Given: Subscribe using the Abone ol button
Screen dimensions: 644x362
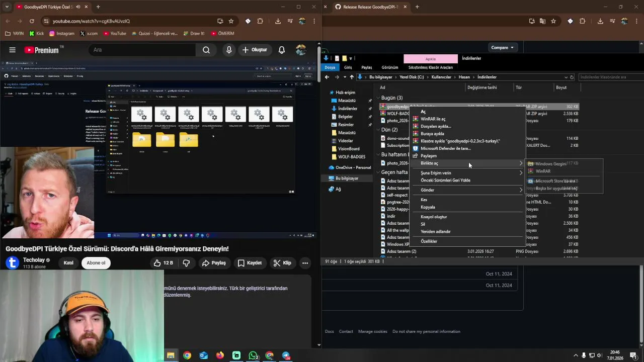Looking at the screenshot, I should coord(96,263).
